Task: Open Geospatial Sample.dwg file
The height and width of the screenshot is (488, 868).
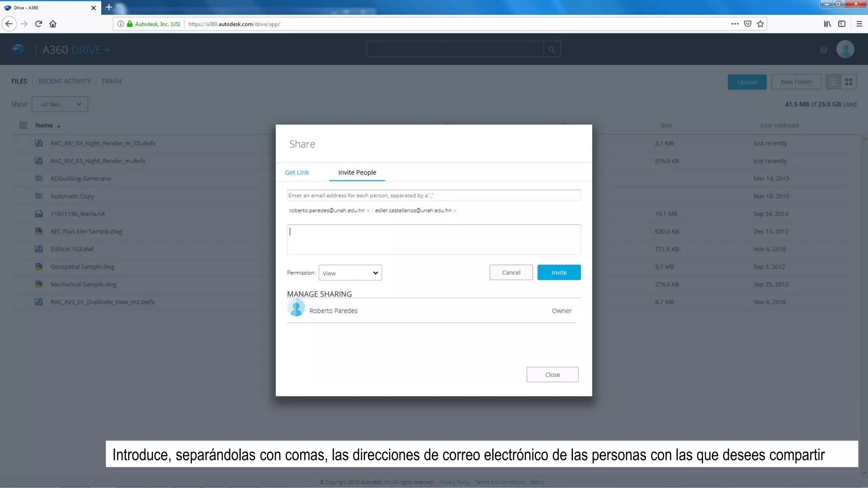Action: (x=82, y=266)
